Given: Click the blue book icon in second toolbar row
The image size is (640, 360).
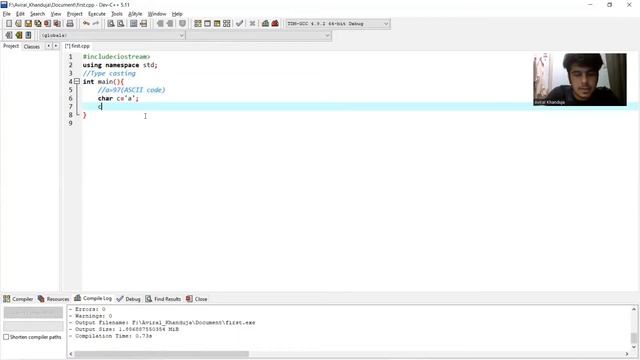Looking at the screenshot, I should (28, 35).
